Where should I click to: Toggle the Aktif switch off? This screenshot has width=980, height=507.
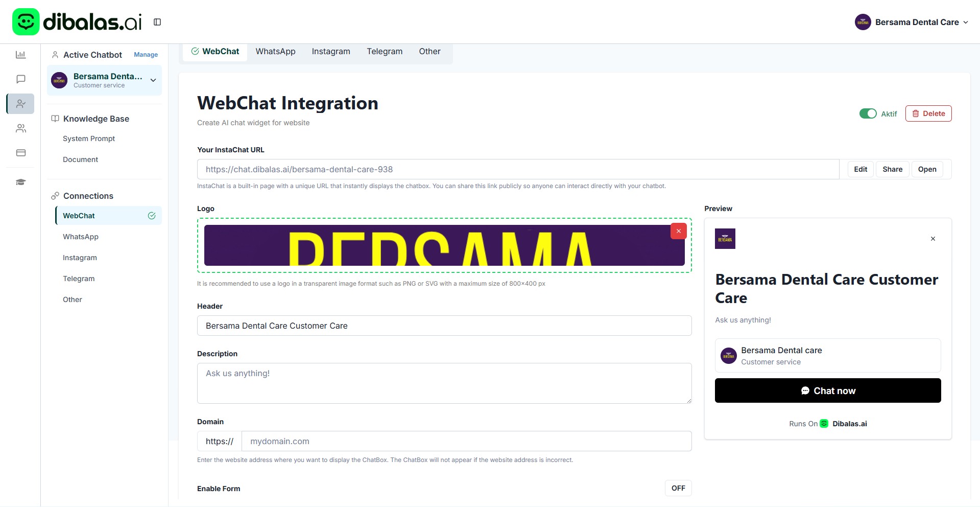pyautogui.click(x=868, y=113)
